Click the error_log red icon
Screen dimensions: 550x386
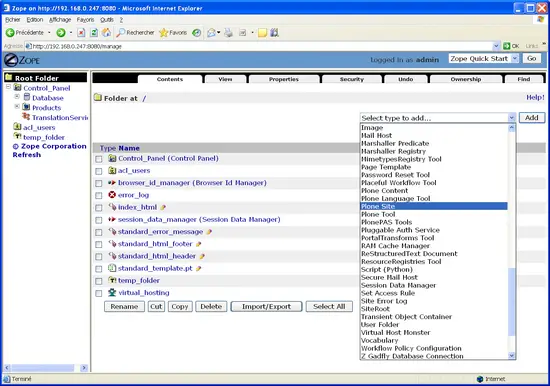(112, 195)
